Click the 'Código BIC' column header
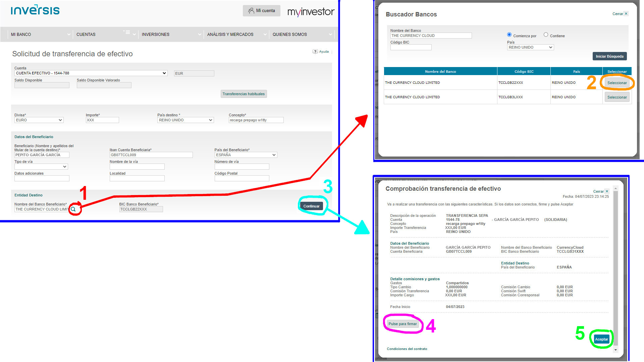Image resolution: width=644 pixels, height=362 pixels. [x=524, y=71]
